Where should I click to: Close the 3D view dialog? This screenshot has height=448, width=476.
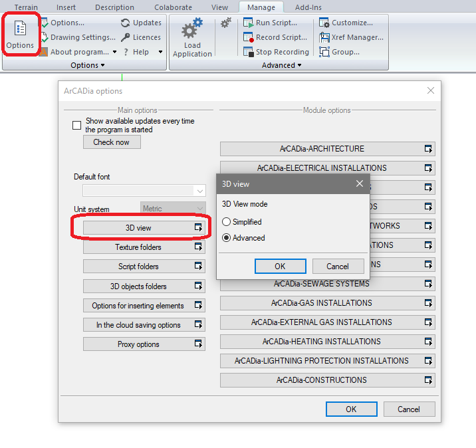[x=360, y=183]
